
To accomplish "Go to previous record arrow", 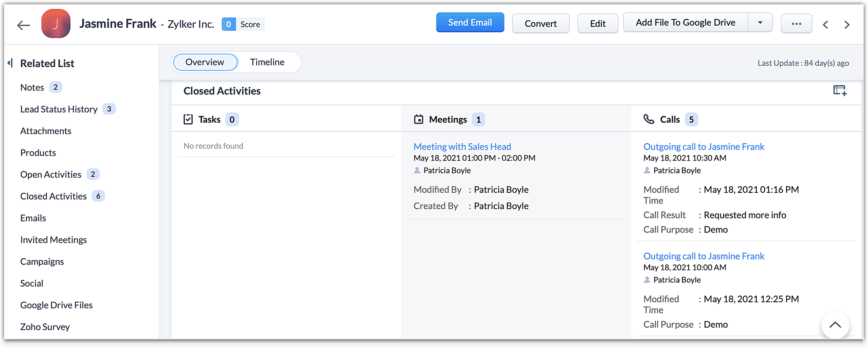I will click(825, 25).
